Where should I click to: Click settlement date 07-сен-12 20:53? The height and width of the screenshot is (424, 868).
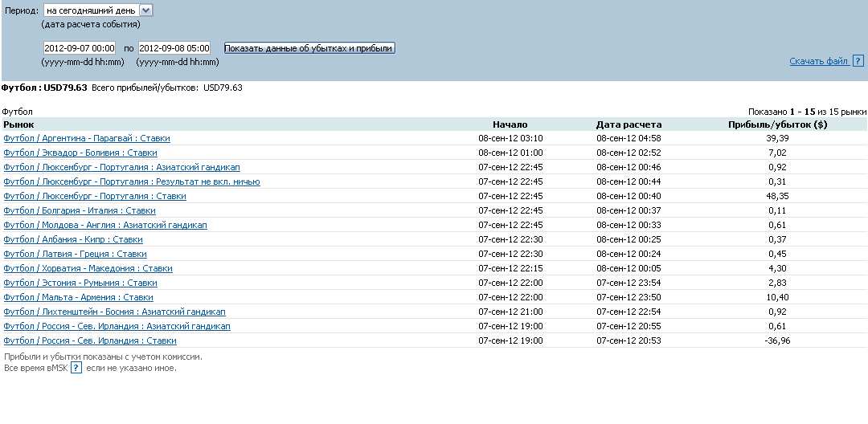point(628,340)
